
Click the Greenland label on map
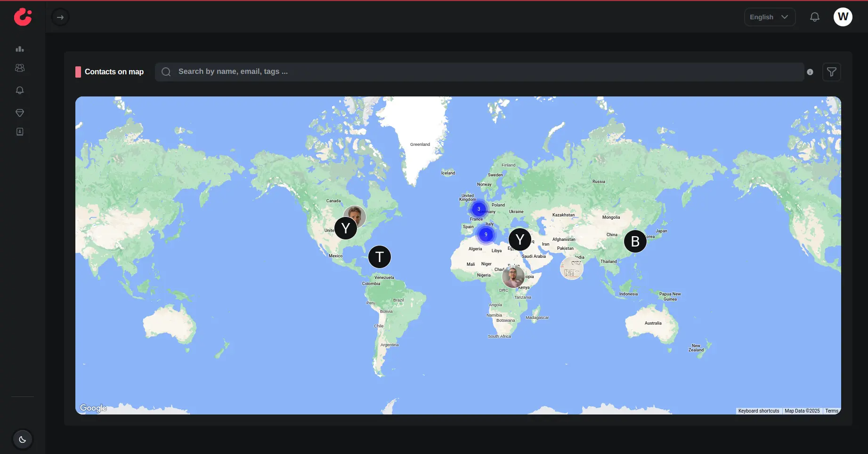pos(420,144)
